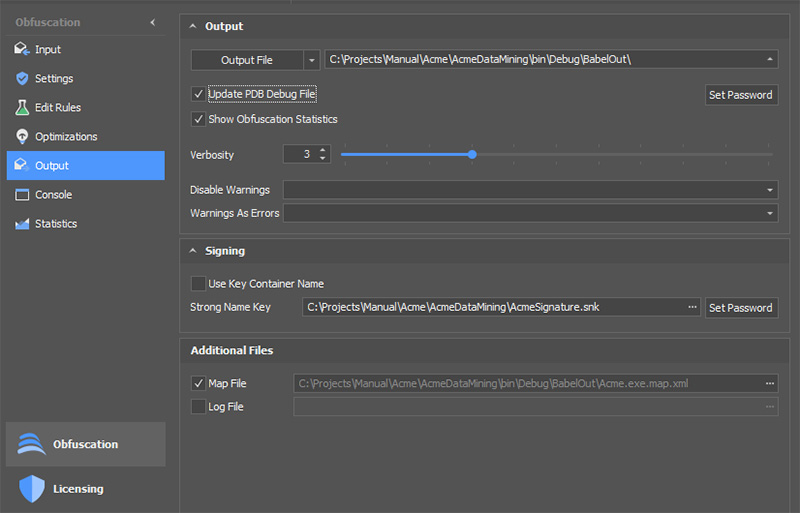This screenshot has width=800, height=513.
Task: Toggle Show Obfuscation Statistics checkbox
Action: pos(198,119)
